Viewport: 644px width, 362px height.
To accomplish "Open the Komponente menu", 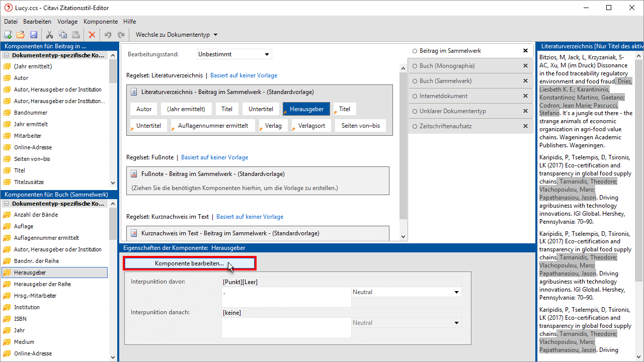I will (x=101, y=22).
